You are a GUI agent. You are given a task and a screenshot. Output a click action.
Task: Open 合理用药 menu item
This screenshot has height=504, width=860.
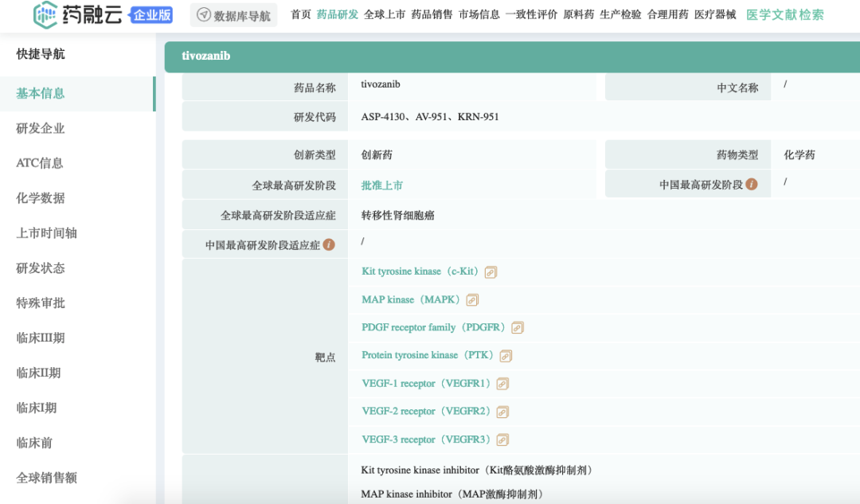[667, 15]
